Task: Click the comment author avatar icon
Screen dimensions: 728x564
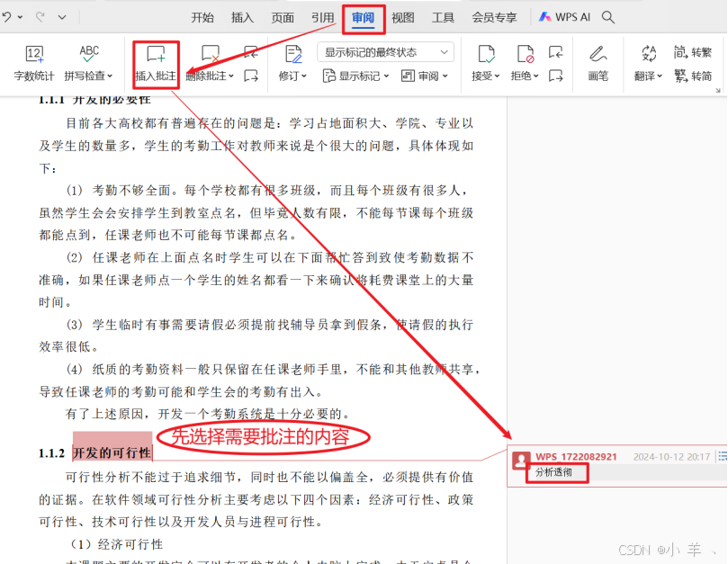Action: [521, 461]
